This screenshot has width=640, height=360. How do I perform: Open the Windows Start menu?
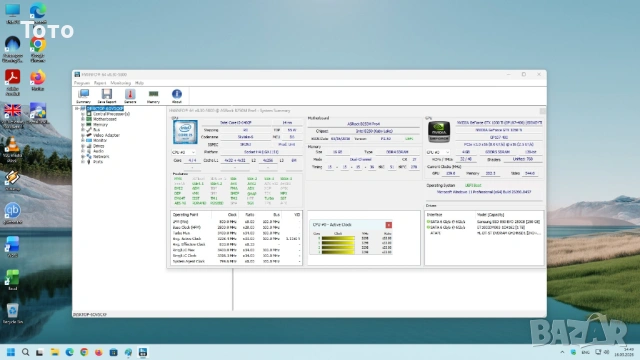coord(11,352)
